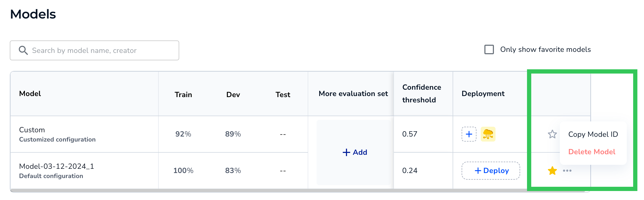Favorite the Custom model with star

click(552, 134)
